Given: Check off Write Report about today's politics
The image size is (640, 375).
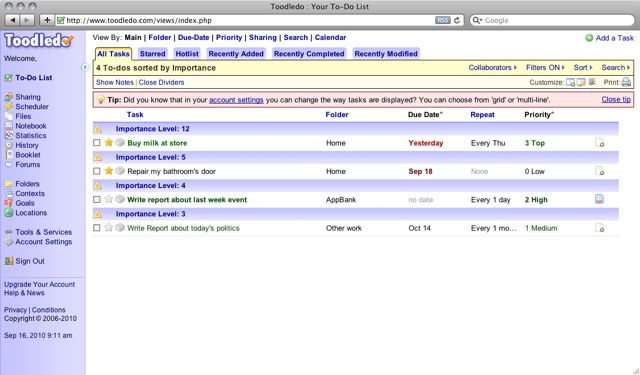Looking at the screenshot, I should point(97,228).
